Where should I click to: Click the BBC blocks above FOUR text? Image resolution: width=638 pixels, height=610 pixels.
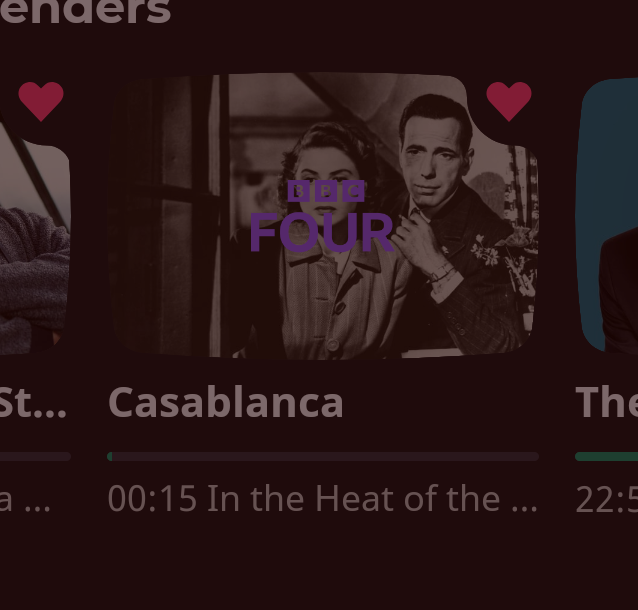[326, 191]
